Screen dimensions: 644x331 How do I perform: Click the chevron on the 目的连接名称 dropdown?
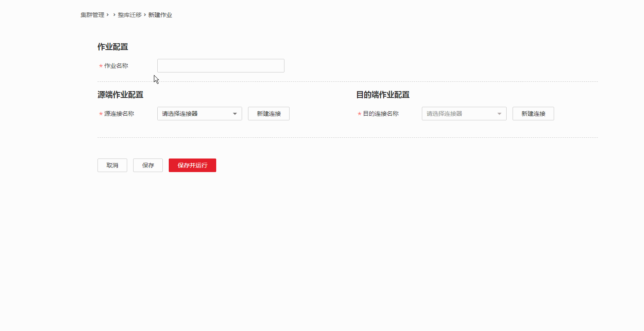click(x=499, y=114)
